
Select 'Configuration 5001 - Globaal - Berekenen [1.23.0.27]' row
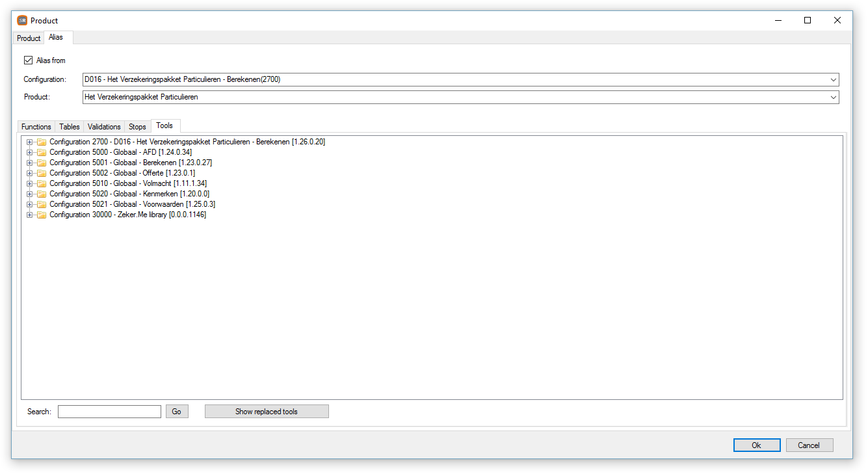coord(131,163)
